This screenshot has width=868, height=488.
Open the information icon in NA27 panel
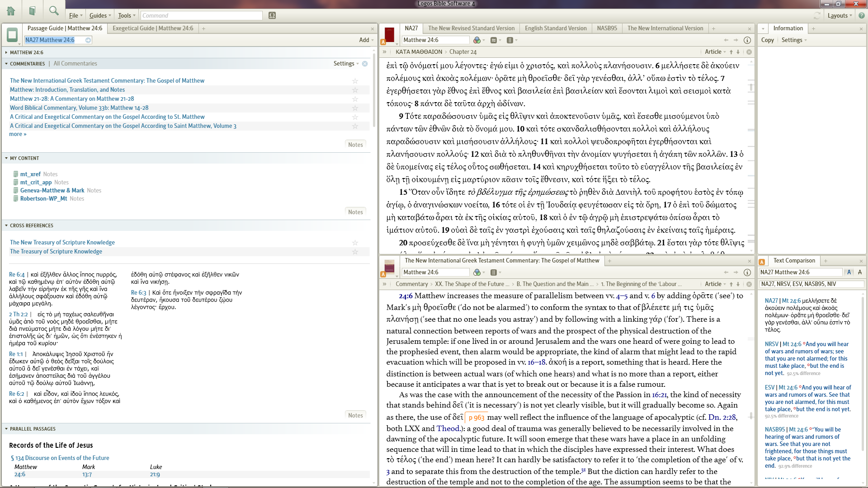click(747, 40)
